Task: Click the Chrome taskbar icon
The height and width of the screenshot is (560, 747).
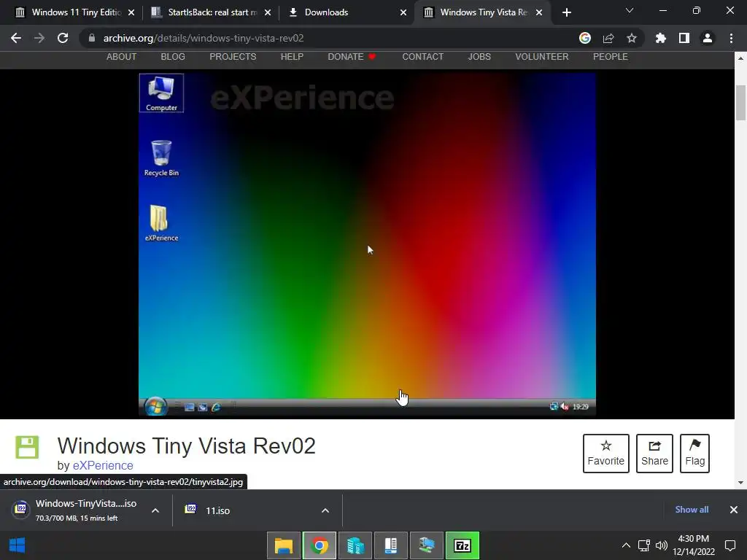Action: pos(320,545)
